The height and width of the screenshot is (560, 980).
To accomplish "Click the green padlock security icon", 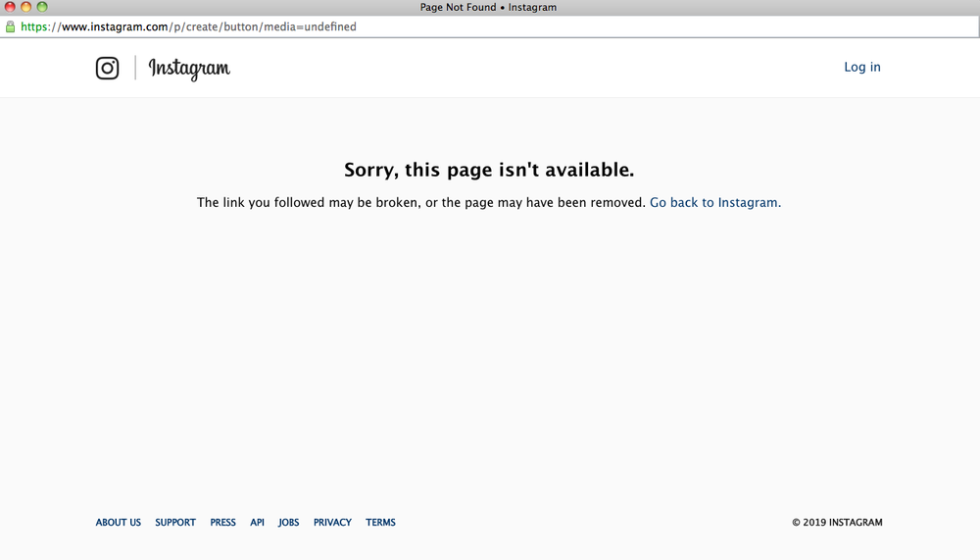I will coord(10,26).
